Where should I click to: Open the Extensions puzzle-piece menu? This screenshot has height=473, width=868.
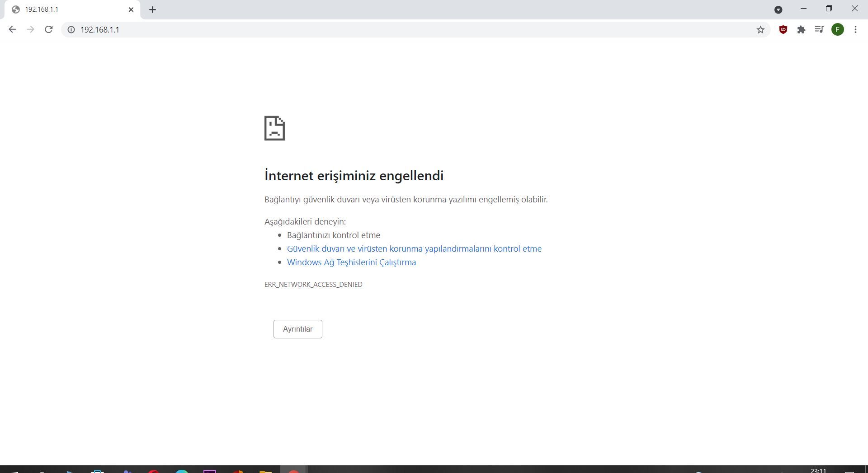[x=801, y=29]
